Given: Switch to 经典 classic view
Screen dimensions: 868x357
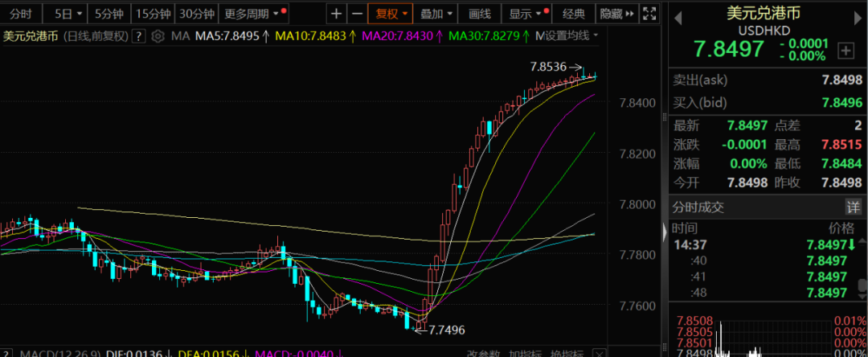Looking at the screenshot, I should tap(574, 14).
